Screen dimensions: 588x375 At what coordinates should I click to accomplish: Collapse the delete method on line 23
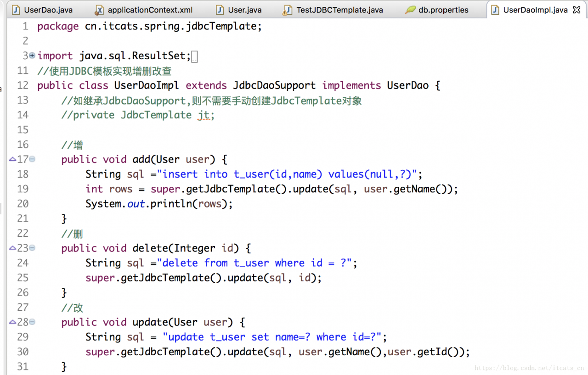pos(32,248)
